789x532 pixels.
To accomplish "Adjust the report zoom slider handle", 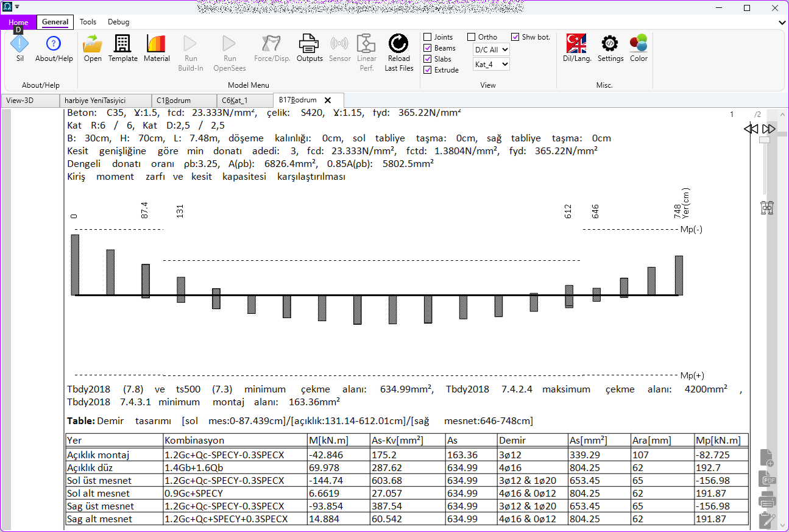I will click(764, 140).
